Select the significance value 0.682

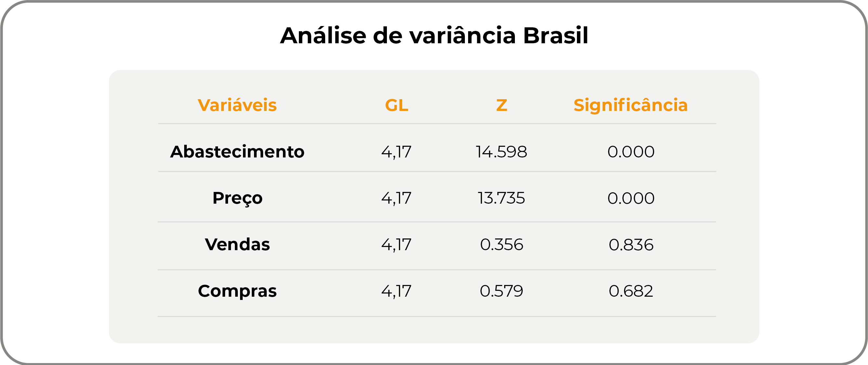pos(631,291)
